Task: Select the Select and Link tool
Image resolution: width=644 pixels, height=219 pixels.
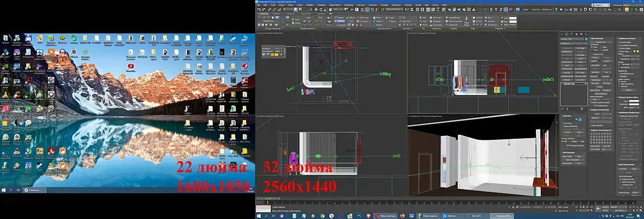Action: coord(270,9)
